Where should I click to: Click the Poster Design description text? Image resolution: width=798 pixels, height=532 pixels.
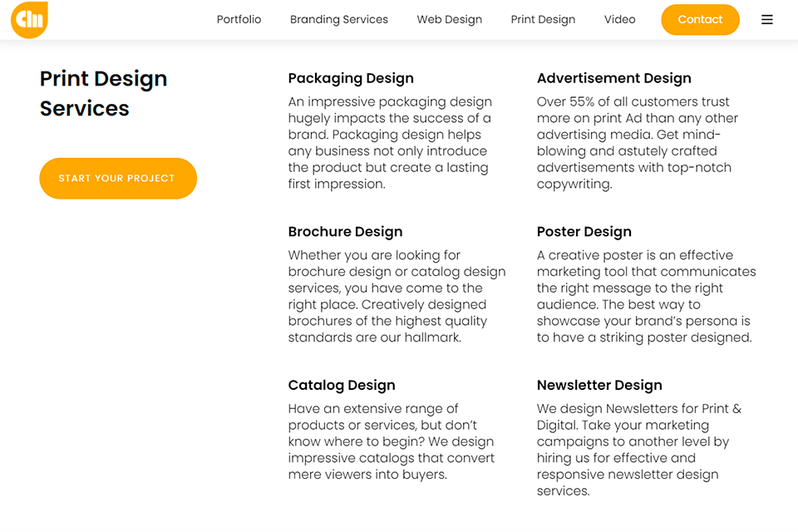tap(645, 297)
